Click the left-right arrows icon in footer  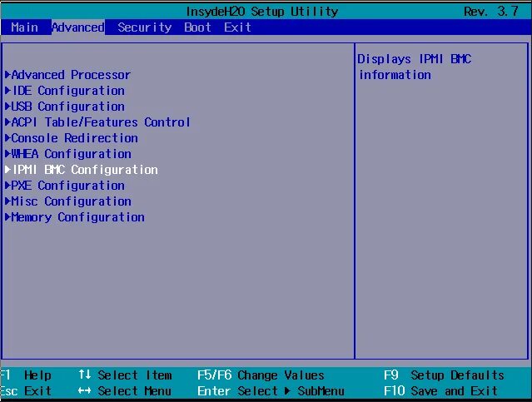[x=85, y=391]
